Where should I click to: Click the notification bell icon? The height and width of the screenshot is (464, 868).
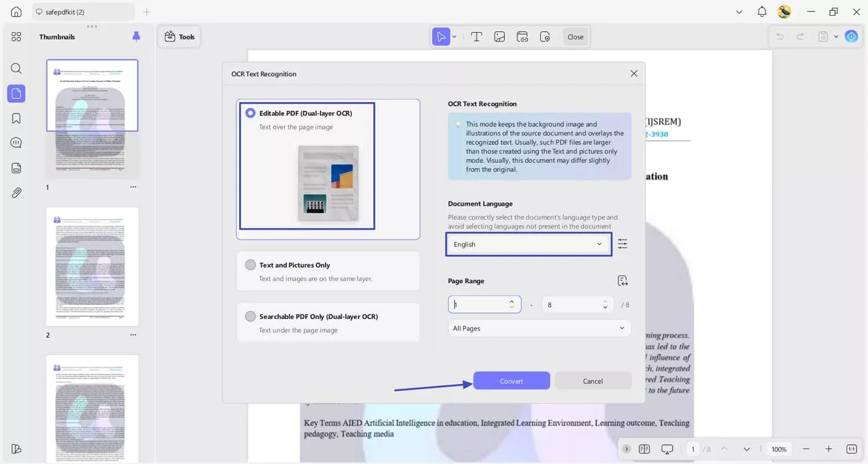click(762, 12)
